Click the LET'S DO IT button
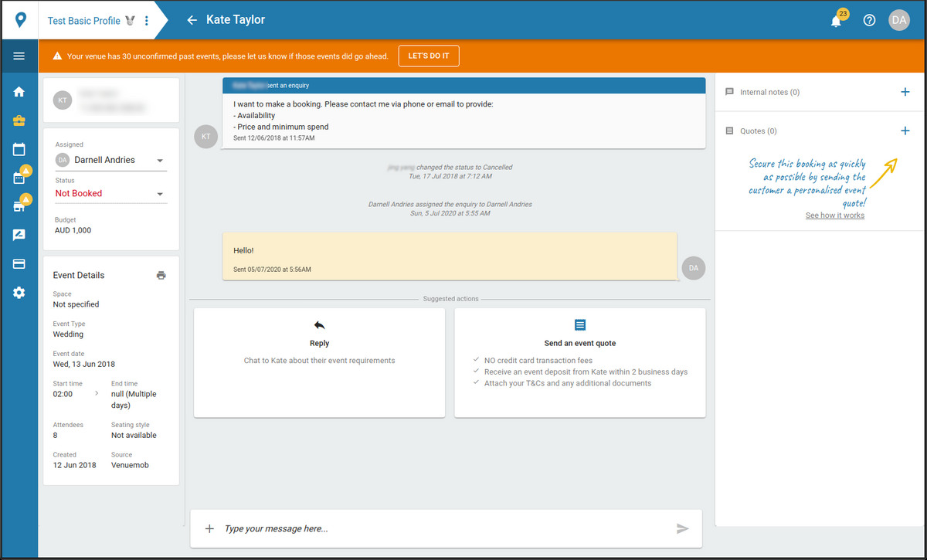The height and width of the screenshot is (560, 927). [429, 56]
